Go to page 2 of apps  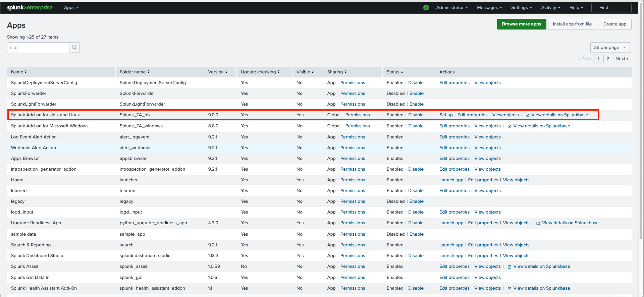[x=608, y=59]
